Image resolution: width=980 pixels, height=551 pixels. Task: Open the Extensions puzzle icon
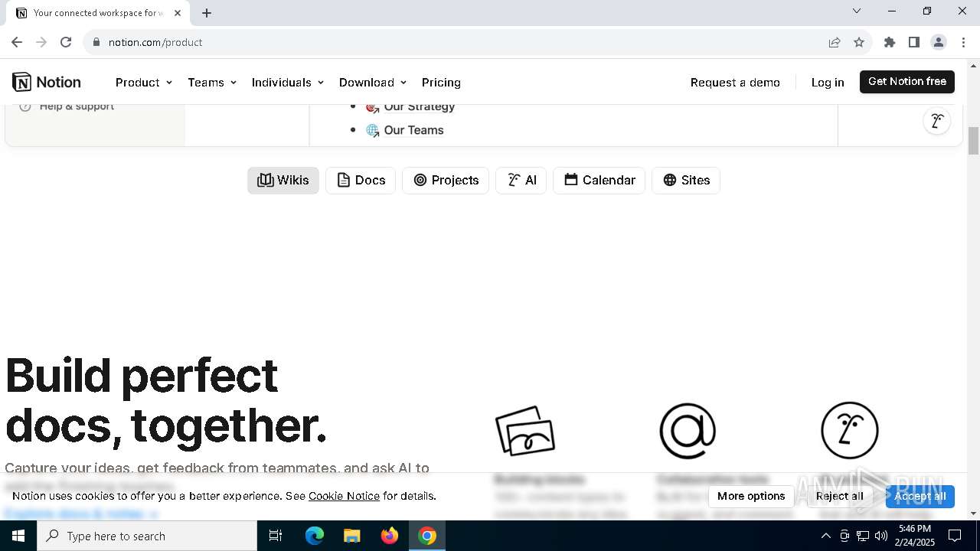point(890,42)
